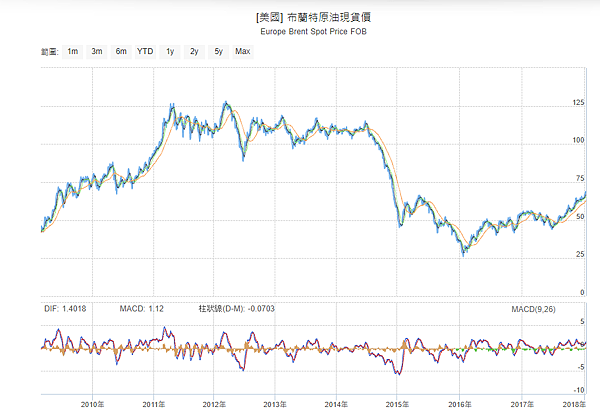Screen dimensions: 600x415
Task: Click the 2012年 label on the time axis
Action: [213, 403]
